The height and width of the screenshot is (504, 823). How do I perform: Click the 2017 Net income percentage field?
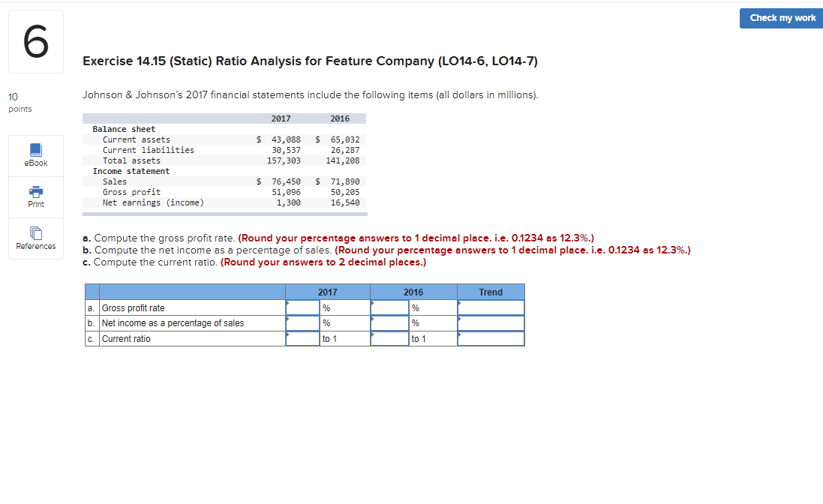click(304, 322)
